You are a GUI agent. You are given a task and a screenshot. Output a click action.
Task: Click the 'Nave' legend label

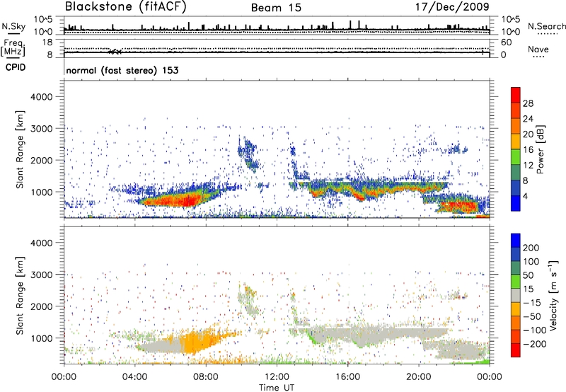pyautogui.click(x=538, y=49)
